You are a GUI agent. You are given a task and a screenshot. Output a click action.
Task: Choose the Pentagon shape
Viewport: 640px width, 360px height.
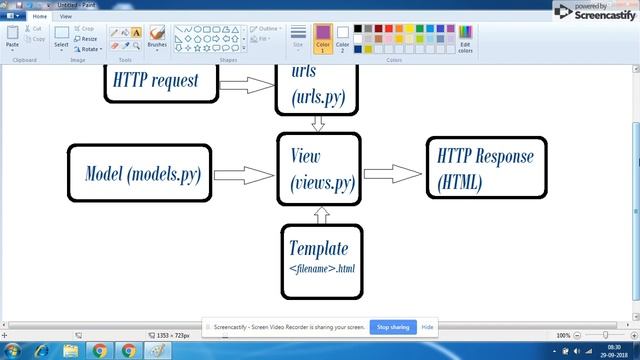pyautogui.click(x=198, y=39)
